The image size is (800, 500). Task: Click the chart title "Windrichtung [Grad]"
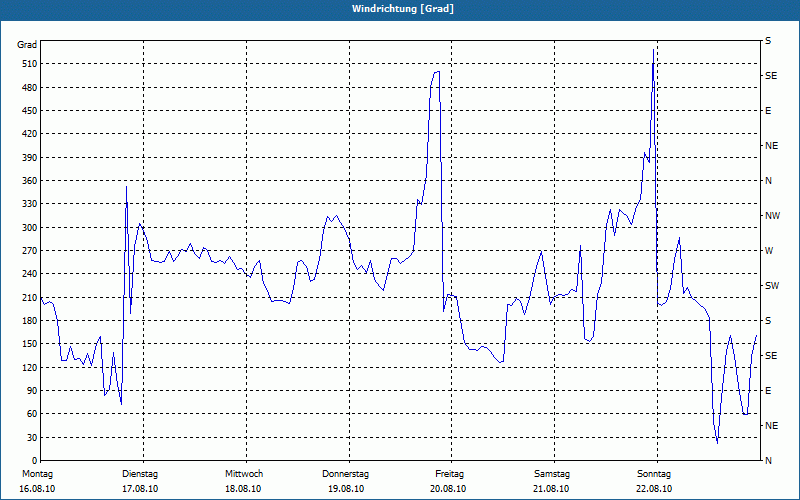[x=403, y=9]
